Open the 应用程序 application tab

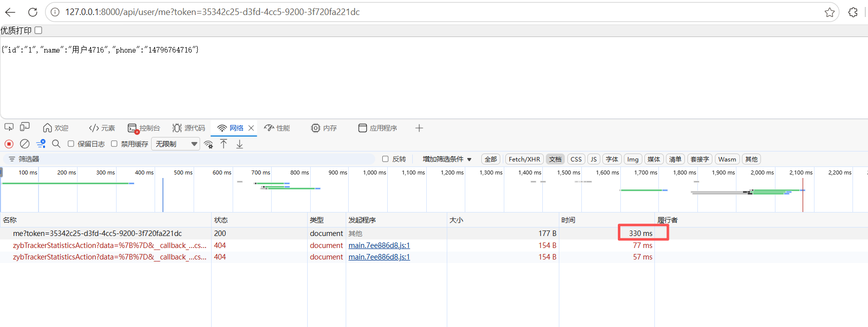pos(378,128)
